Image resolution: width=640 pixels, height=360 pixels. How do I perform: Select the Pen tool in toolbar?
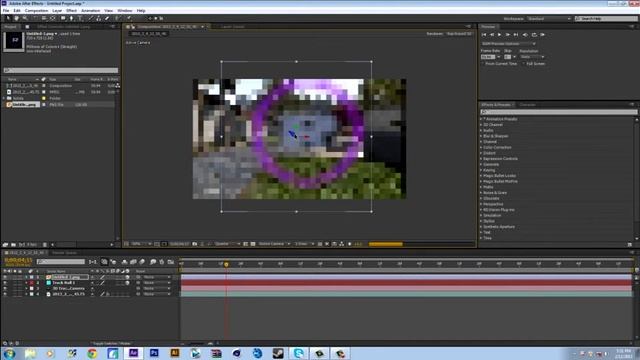click(x=71, y=18)
